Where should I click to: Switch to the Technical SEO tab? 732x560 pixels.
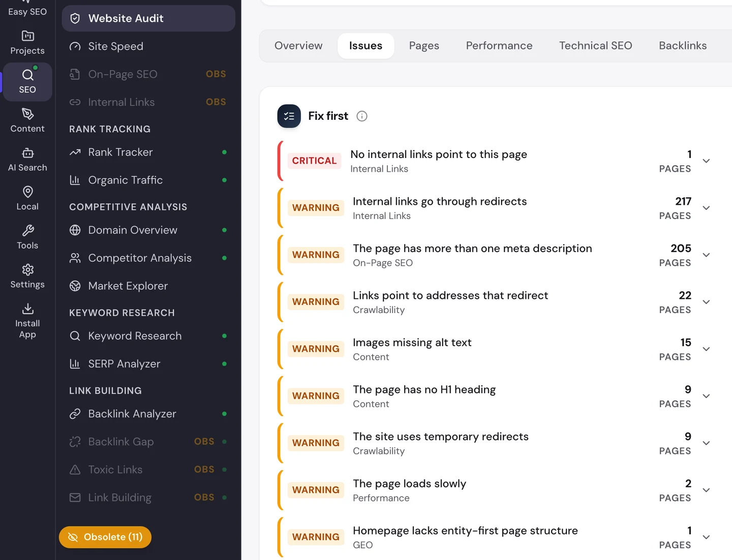(596, 46)
